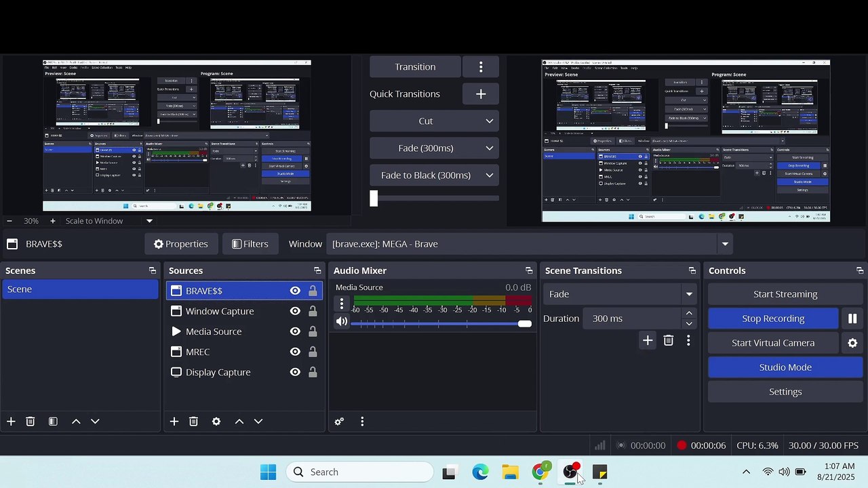The image size is (868, 488).
Task: Hide the Window Capture source
Action: coord(295,311)
